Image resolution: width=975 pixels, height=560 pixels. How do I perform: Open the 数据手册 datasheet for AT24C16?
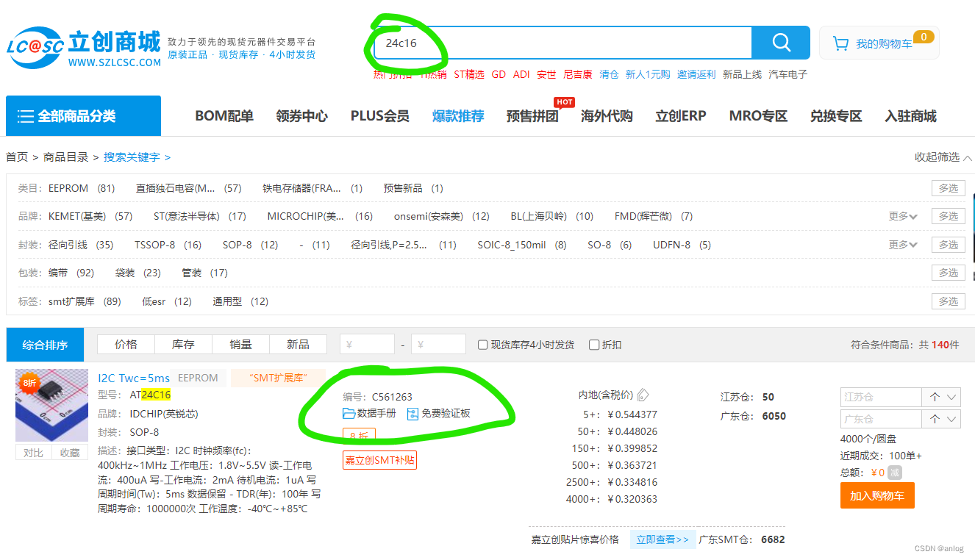[x=374, y=413]
